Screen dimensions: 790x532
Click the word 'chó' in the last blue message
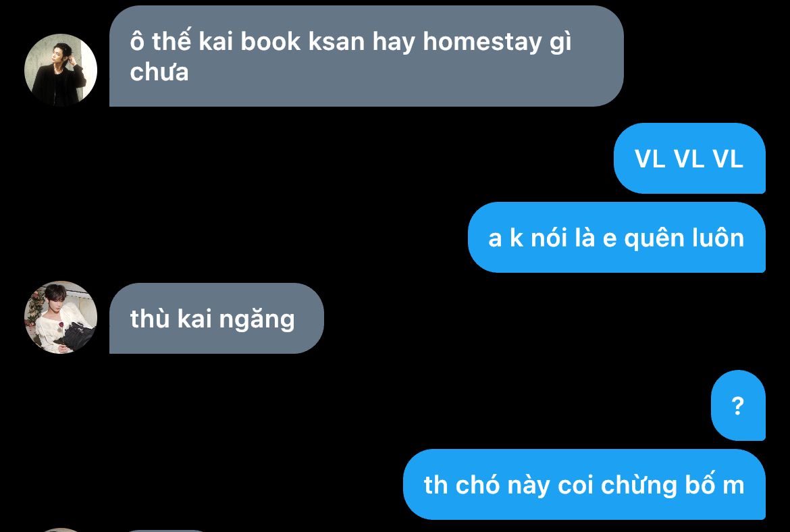477,485
